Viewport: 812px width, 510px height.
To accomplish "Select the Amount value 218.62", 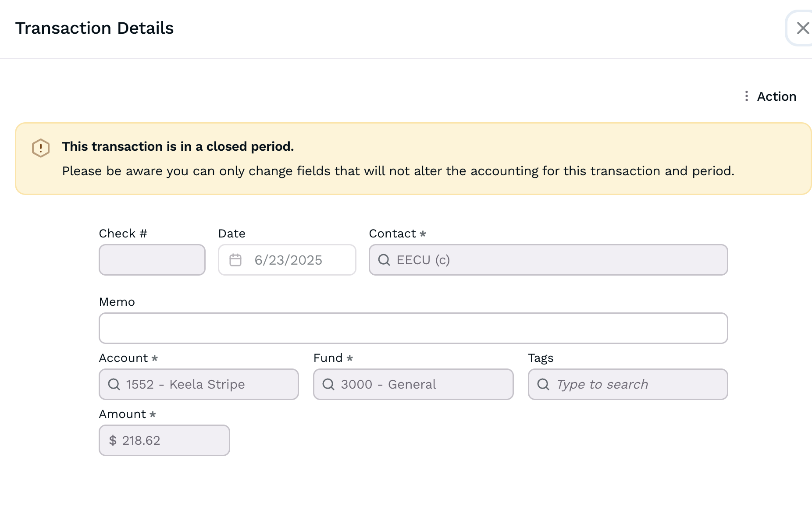I will click(141, 440).
